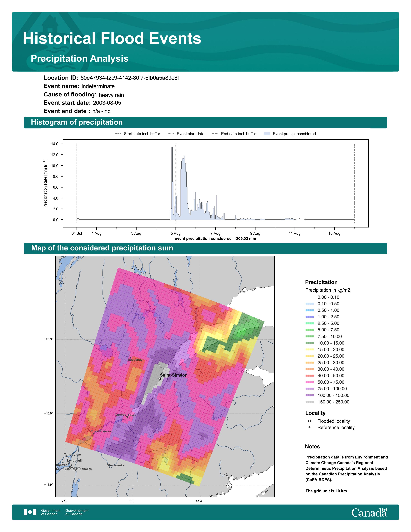Click the Histogram of precipitation section header
The image size is (411, 532).
coord(77,122)
